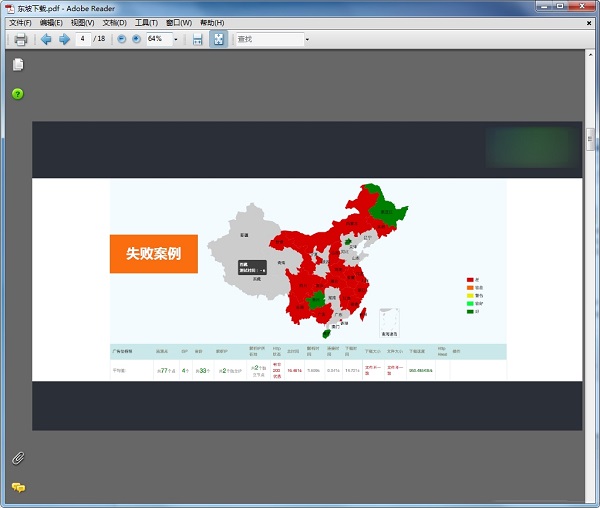Click the yellow legend color swatch

pos(470,296)
